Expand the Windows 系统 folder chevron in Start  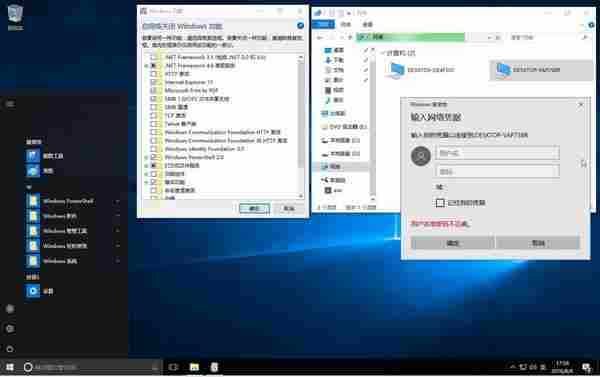117,261
